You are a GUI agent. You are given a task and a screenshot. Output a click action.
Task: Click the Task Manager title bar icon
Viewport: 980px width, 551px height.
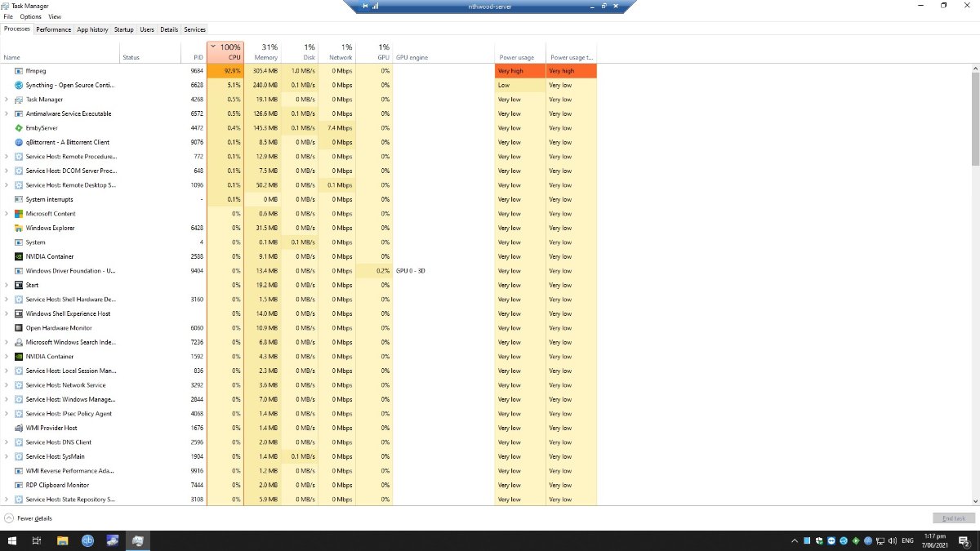pos(7,6)
